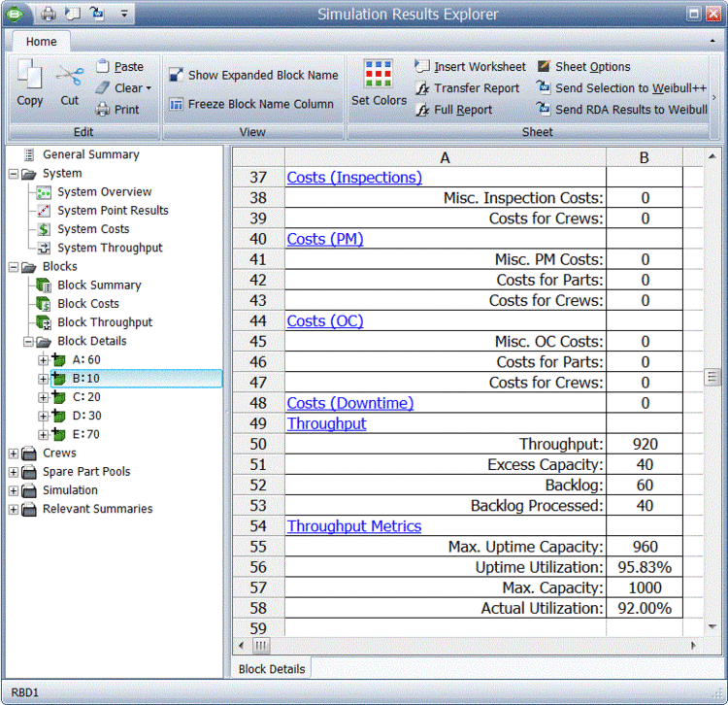Open the Throughput link in row 49
728x705 pixels.
[x=326, y=423]
